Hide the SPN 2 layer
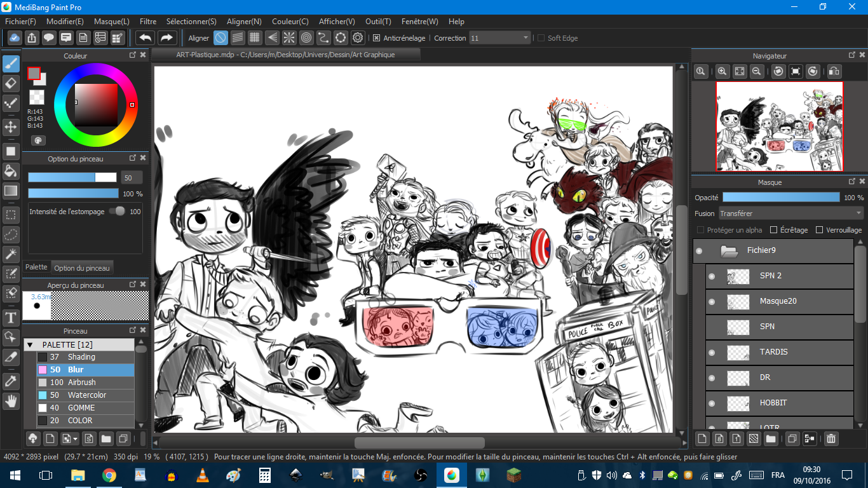The height and width of the screenshot is (488, 868). point(712,276)
